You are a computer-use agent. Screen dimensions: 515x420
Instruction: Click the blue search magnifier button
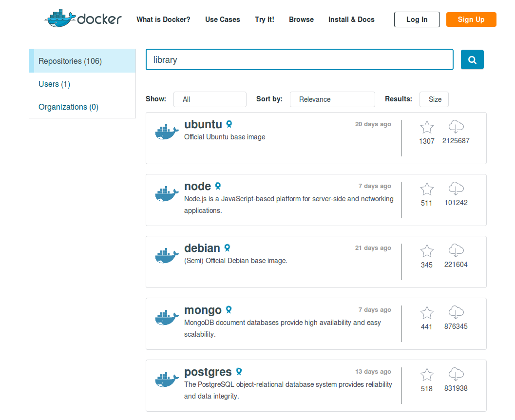click(472, 59)
